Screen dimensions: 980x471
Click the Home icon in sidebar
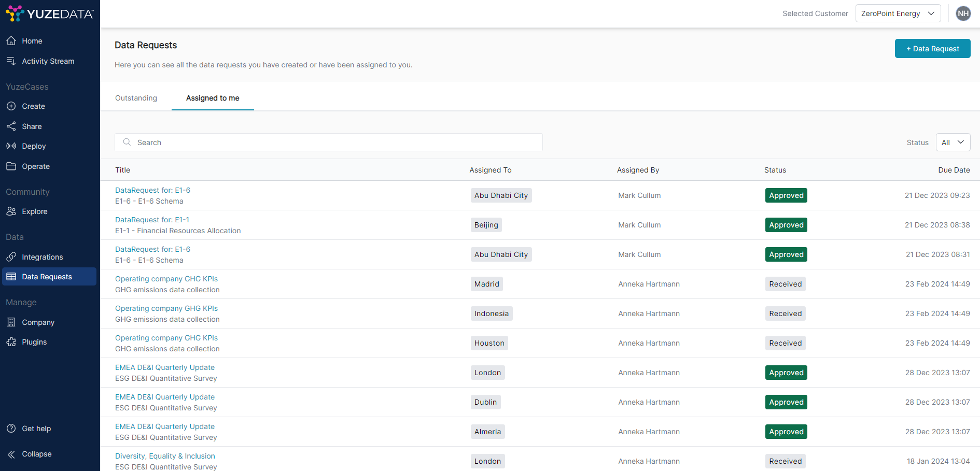(11, 41)
